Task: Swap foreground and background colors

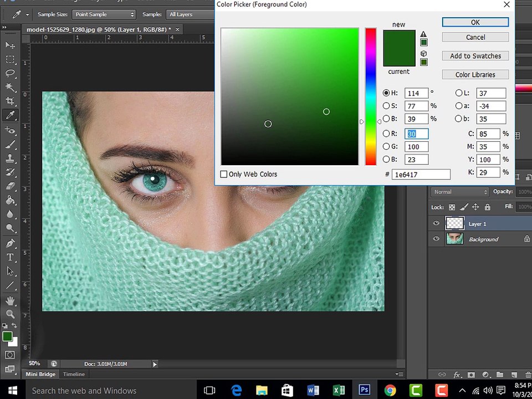Action: coord(14,326)
